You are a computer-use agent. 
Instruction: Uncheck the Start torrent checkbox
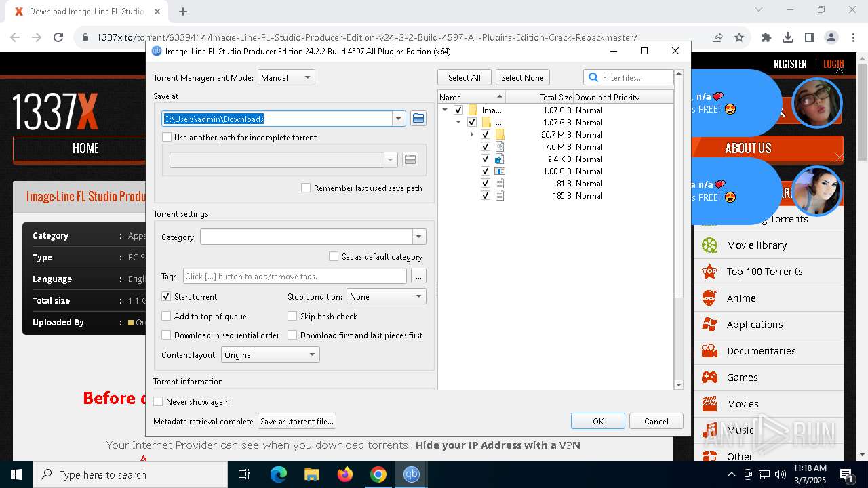click(166, 297)
